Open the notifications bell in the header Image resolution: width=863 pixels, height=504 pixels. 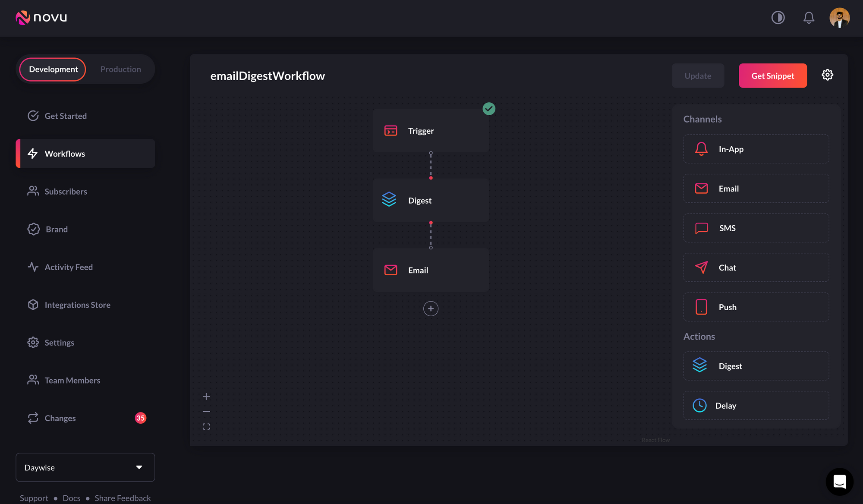pos(809,18)
